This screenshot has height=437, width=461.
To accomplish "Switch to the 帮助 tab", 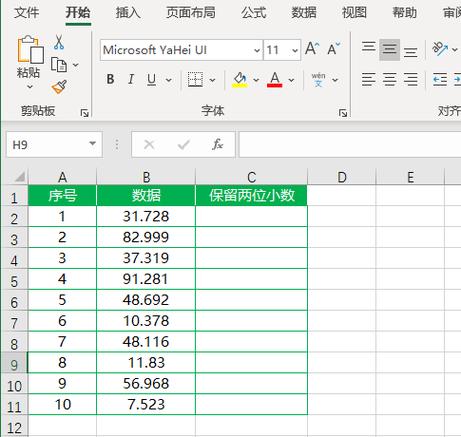I will (x=404, y=13).
